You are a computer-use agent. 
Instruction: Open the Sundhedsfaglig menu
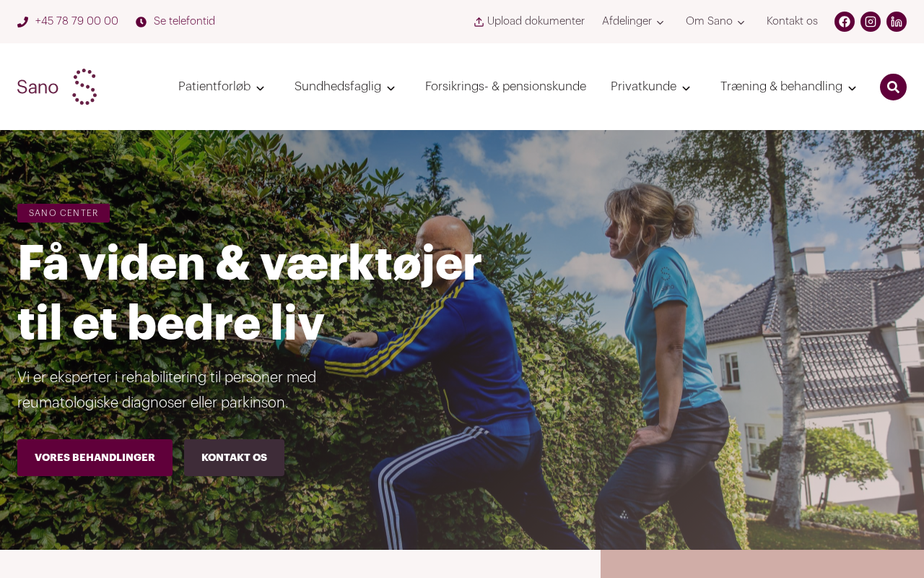point(345,87)
